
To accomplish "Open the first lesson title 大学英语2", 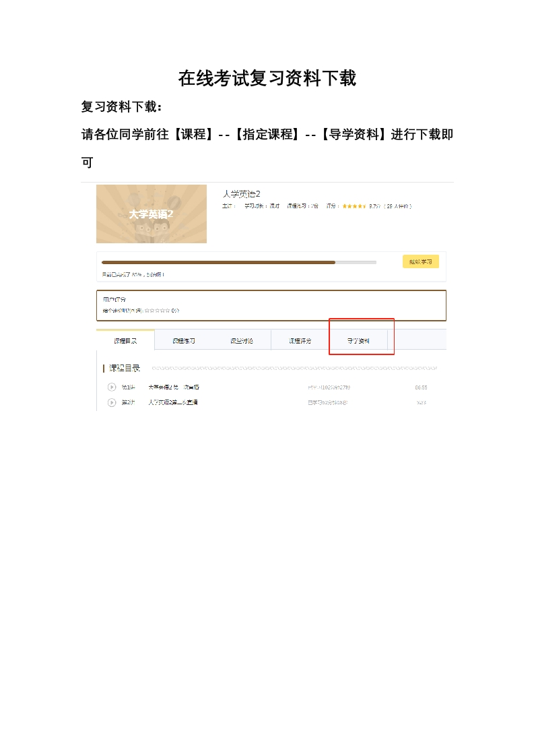I will (x=174, y=387).
